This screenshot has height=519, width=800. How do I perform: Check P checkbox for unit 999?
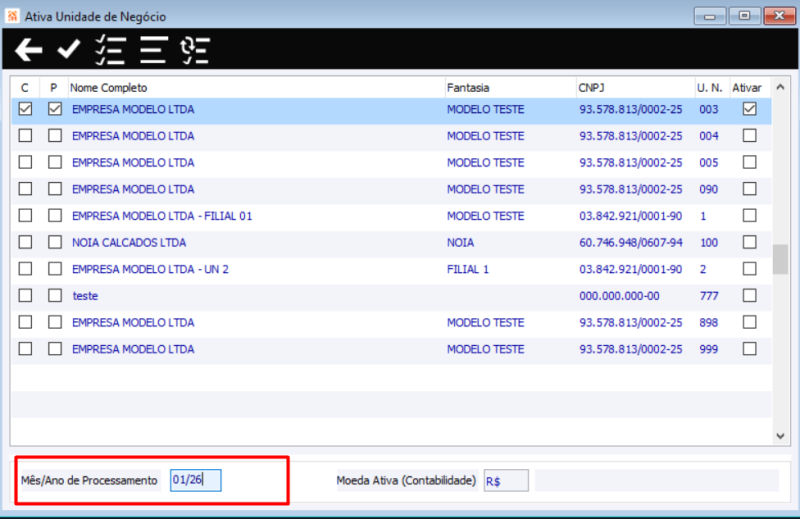point(55,349)
